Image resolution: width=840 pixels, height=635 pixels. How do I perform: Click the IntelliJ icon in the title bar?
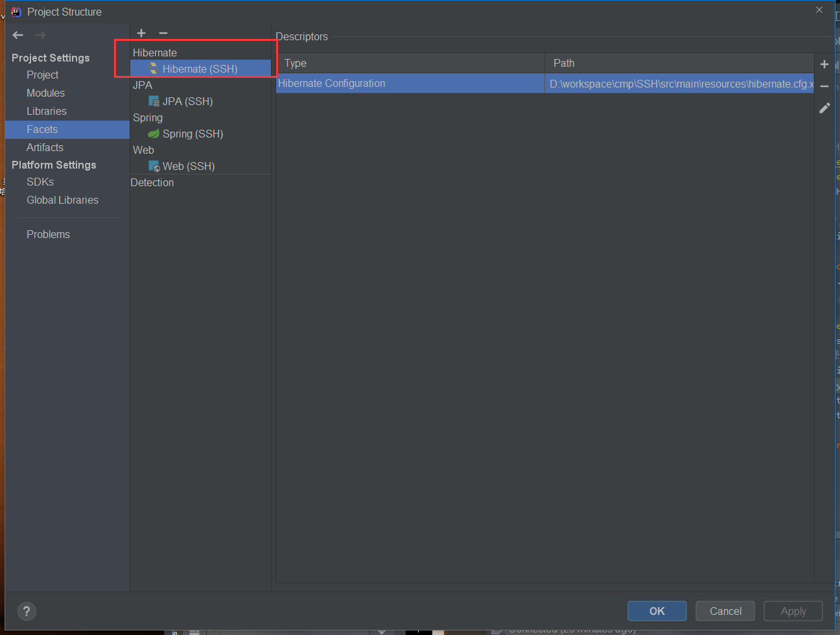pos(16,12)
